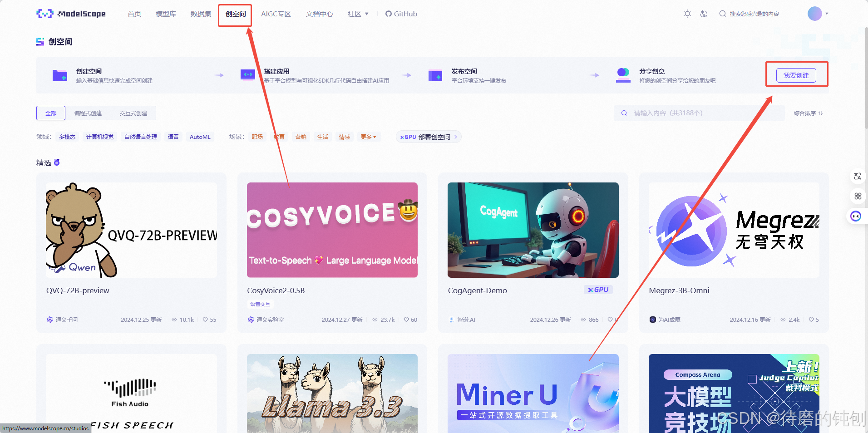Filter by 情感 scene tag

click(345, 137)
